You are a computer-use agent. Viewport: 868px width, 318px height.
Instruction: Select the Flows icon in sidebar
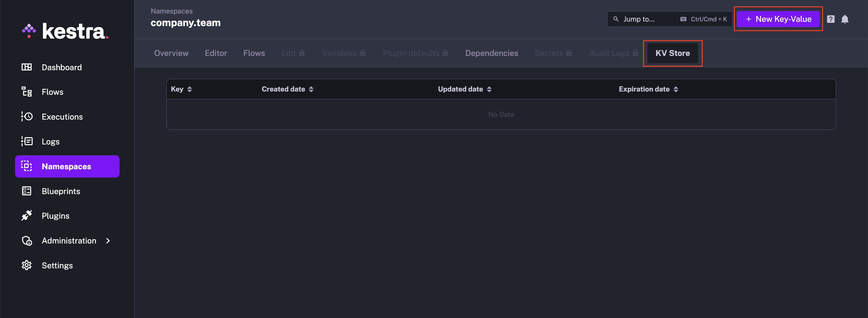(27, 92)
